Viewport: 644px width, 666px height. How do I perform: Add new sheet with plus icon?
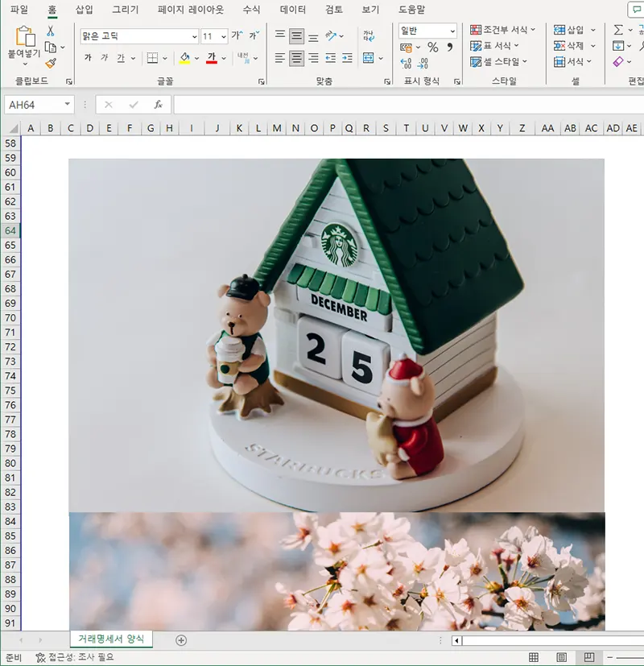pyautogui.click(x=181, y=640)
